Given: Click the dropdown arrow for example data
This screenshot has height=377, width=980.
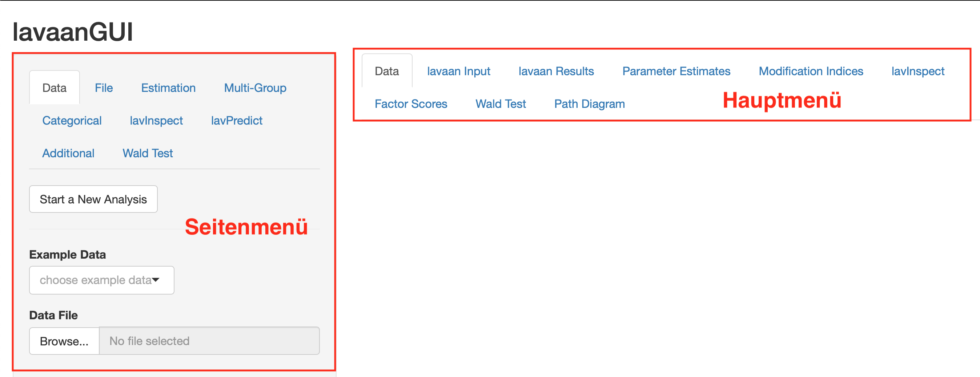Looking at the screenshot, I should tap(156, 280).
